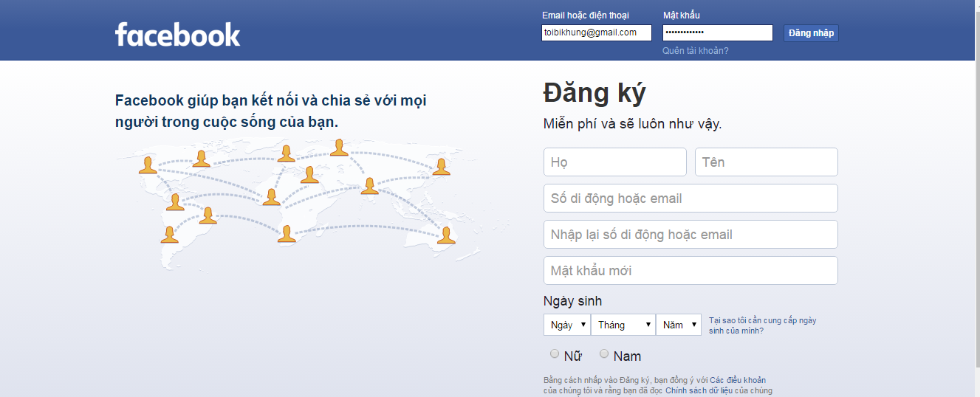The height and width of the screenshot is (397, 980).
Task: Open the Các điều khoản terms link
Action: 738,381
